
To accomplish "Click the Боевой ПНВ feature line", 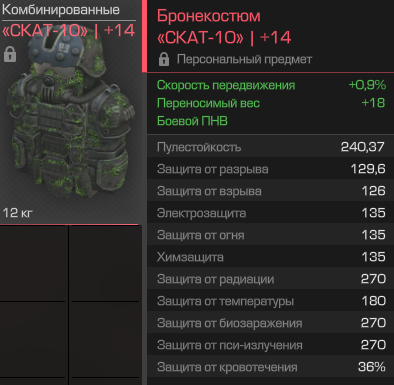I will coord(192,121).
